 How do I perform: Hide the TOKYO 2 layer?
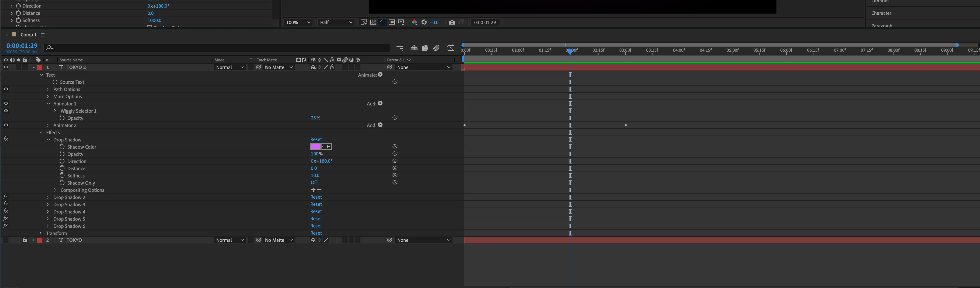tap(6, 67)
